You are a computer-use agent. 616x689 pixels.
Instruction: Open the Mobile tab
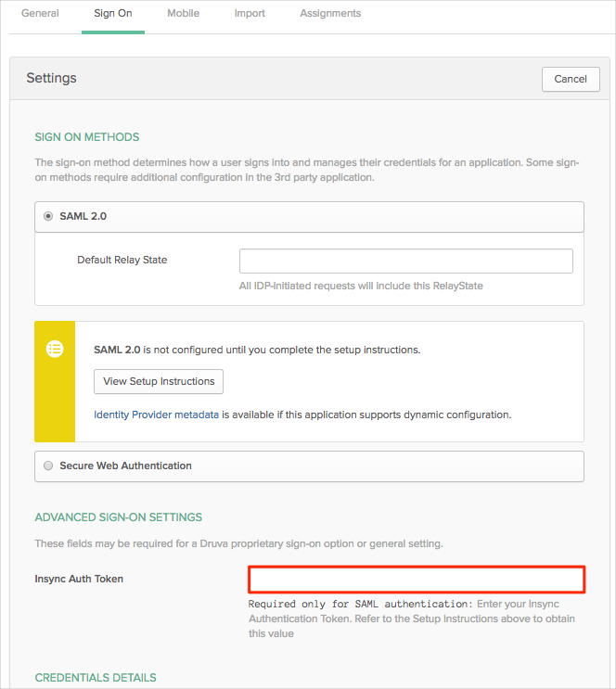[x=183, y=14]
